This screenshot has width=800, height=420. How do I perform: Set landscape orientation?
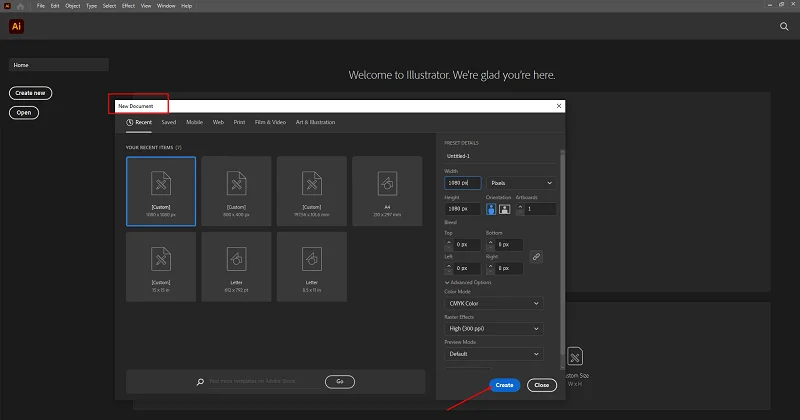[x=505, y=209]
